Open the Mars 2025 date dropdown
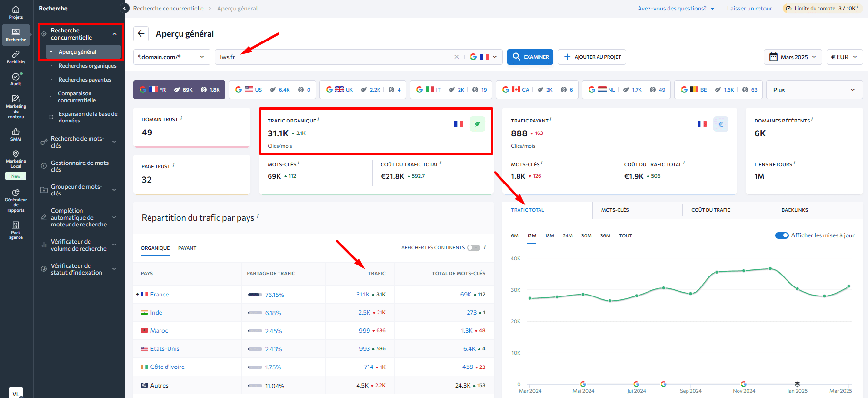This screenshot has height=398, width=868. (793, 57)
